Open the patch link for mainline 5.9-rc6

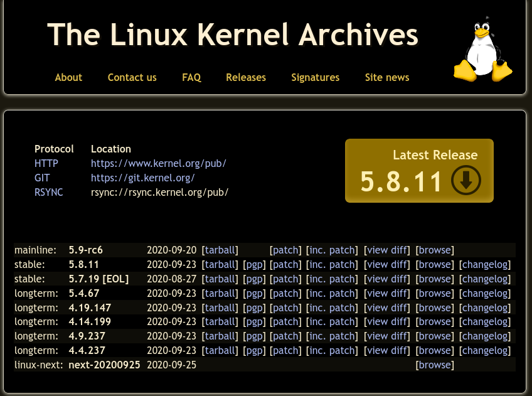tap(285, 250)
